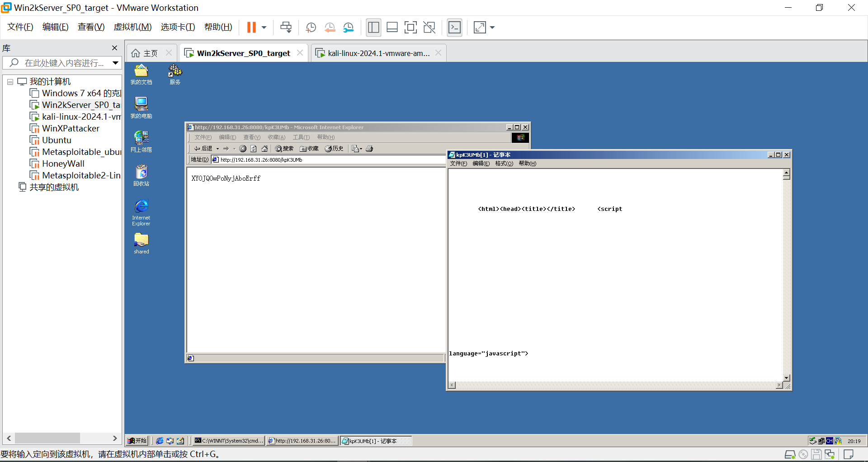868x462 pixels.
Task: Click Notepad vertical scrollbar up arrow
Action: tap(787, 173)
